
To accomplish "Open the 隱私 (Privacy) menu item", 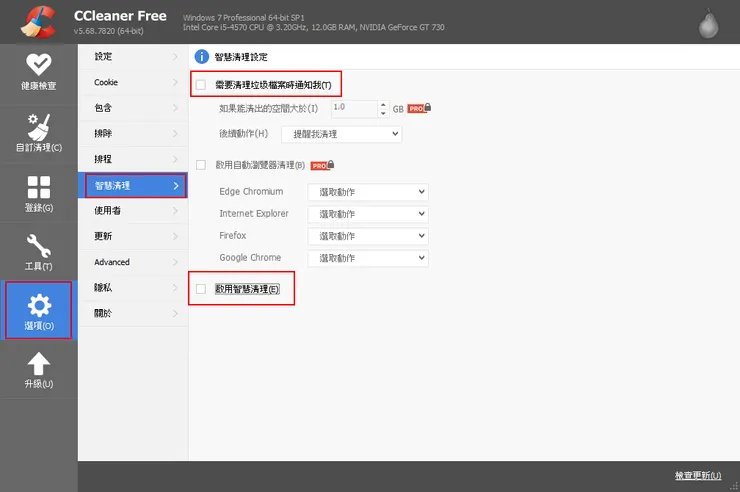I will click(133, 287).
